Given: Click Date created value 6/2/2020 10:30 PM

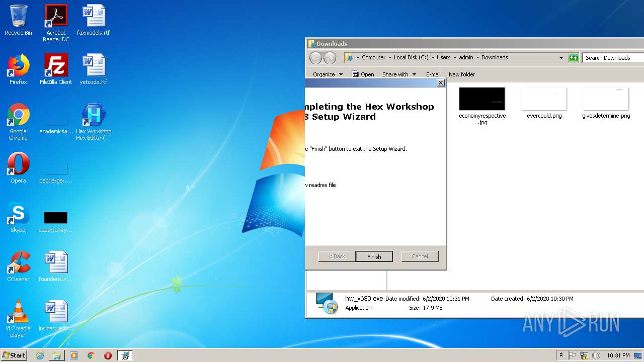Looking at the screenshot, I should click(550, 299).
